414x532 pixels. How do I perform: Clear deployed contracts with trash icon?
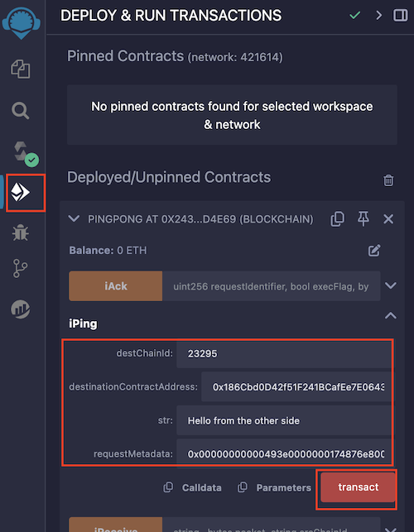tap(388, 180)
